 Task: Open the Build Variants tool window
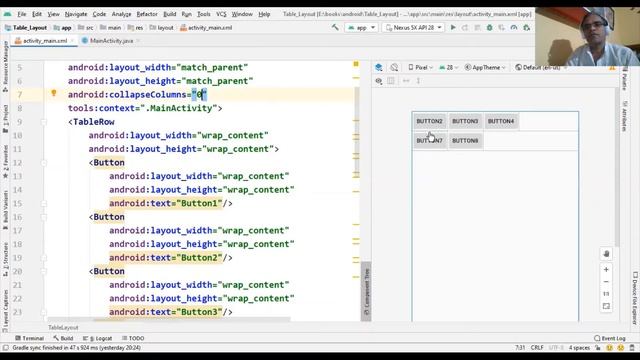click(x=5, y=210)
